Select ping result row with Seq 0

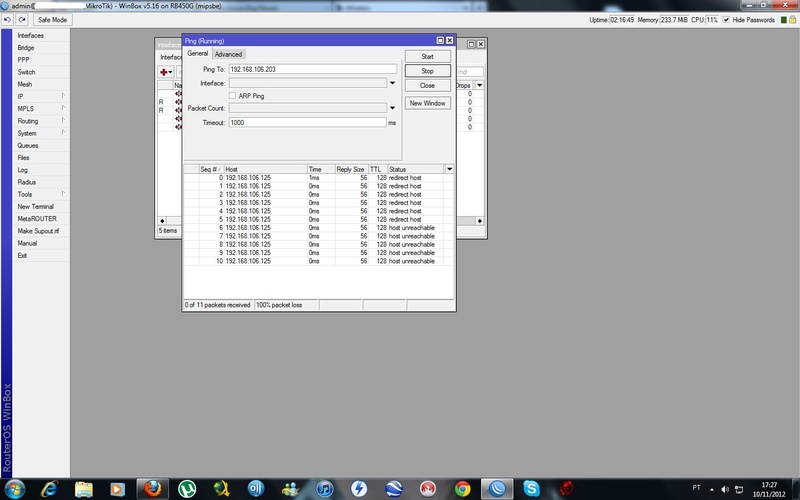(318, 178)
